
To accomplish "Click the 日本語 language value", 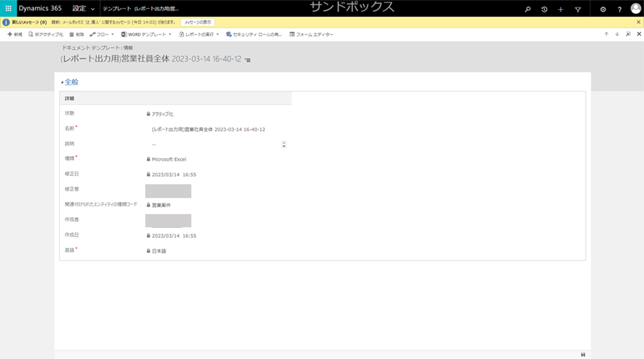I will click(159, 251).
